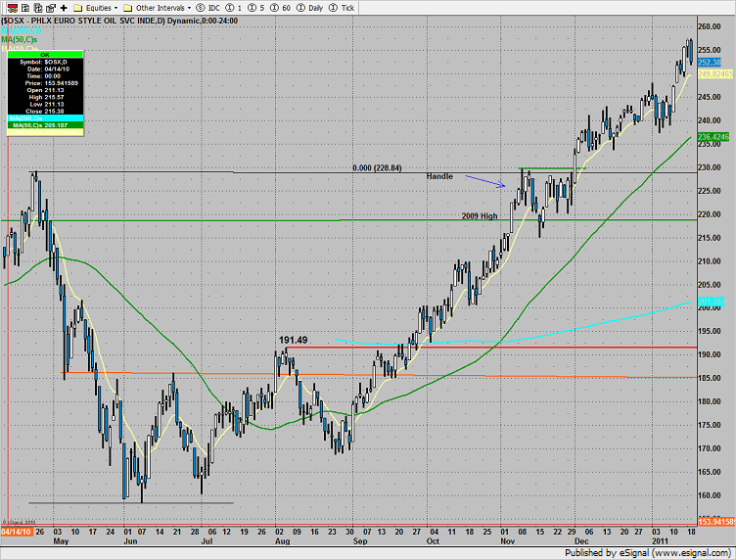
Task: Click the MA(200,C)s cyan row in data window
Action: click(47, 118)
